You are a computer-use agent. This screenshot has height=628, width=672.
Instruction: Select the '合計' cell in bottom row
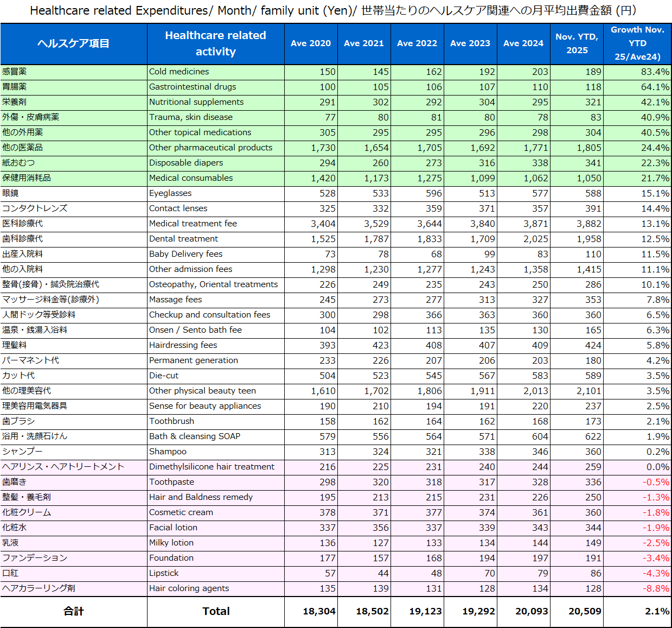tap(73, 611)
